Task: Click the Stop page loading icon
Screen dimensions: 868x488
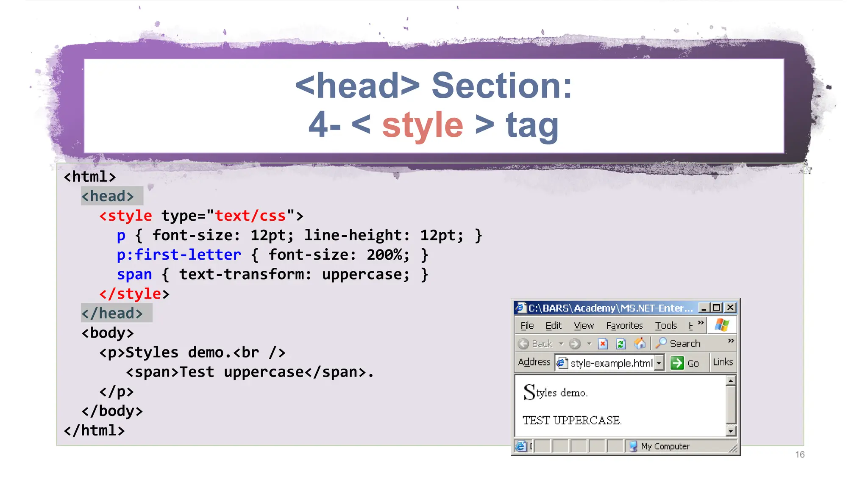Action: tap(603, 344)
